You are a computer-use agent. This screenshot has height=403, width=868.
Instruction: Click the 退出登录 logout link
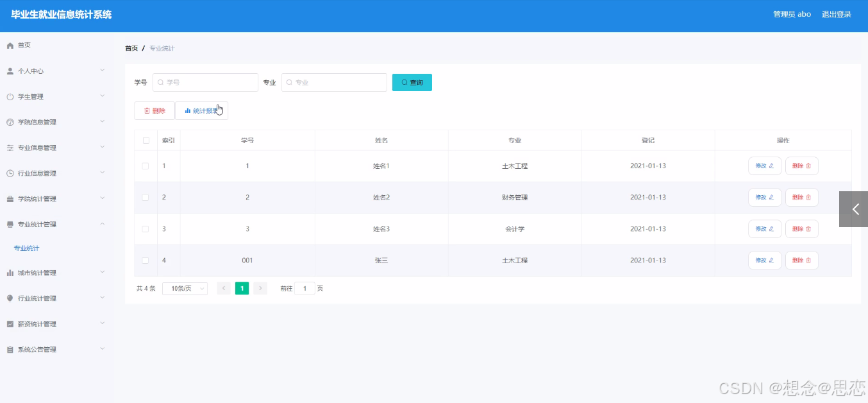point(837,14)
